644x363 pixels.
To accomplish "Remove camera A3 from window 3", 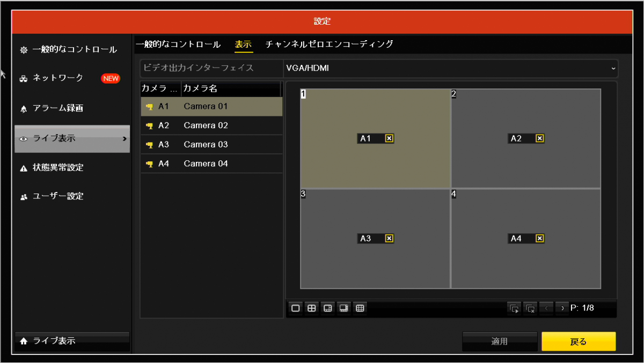I will coord(390,239).
